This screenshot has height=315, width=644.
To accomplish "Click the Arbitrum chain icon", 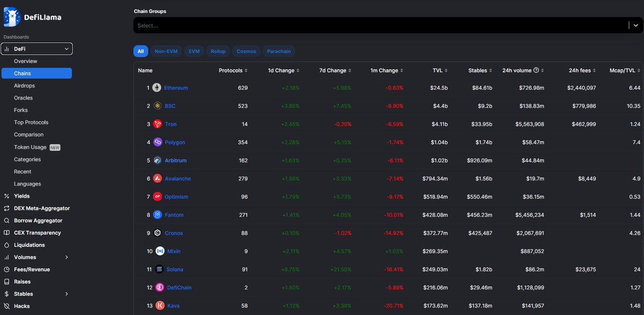I will click(158, 160).
